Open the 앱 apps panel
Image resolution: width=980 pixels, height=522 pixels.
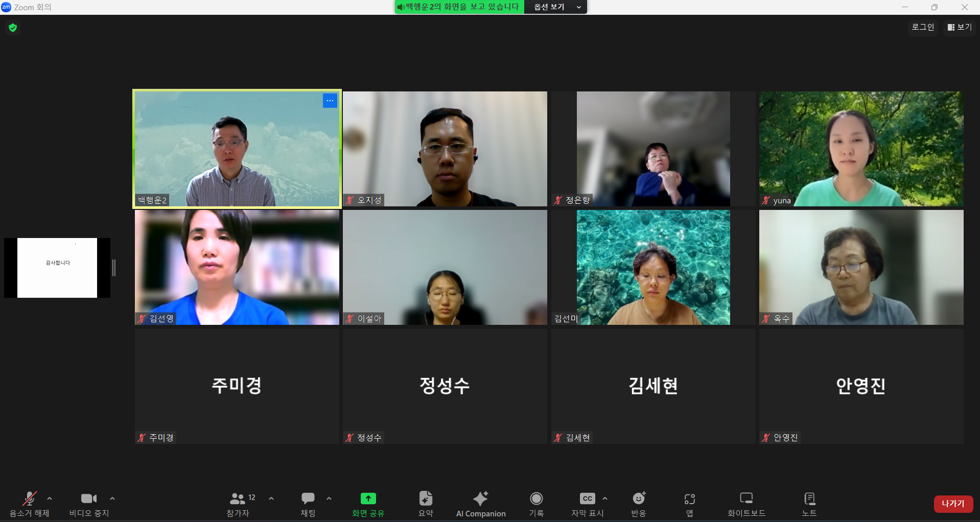point(690,504)
